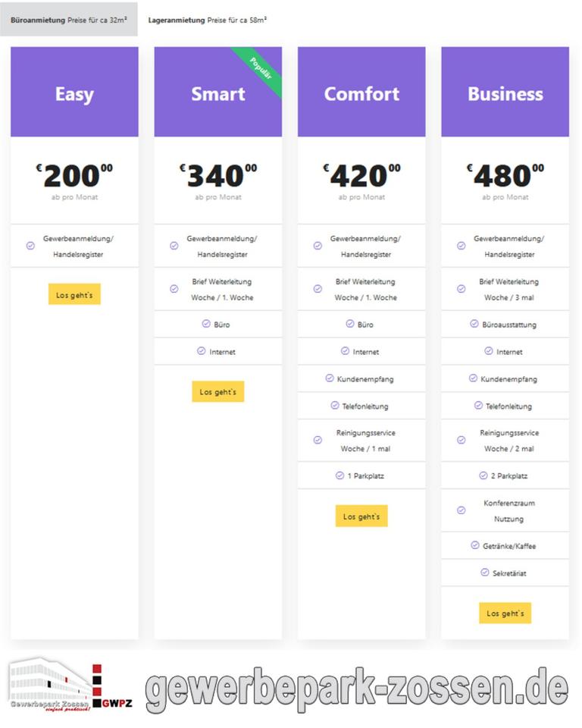Click the check icon beside 1 Parkplatz

coord(339,475)
